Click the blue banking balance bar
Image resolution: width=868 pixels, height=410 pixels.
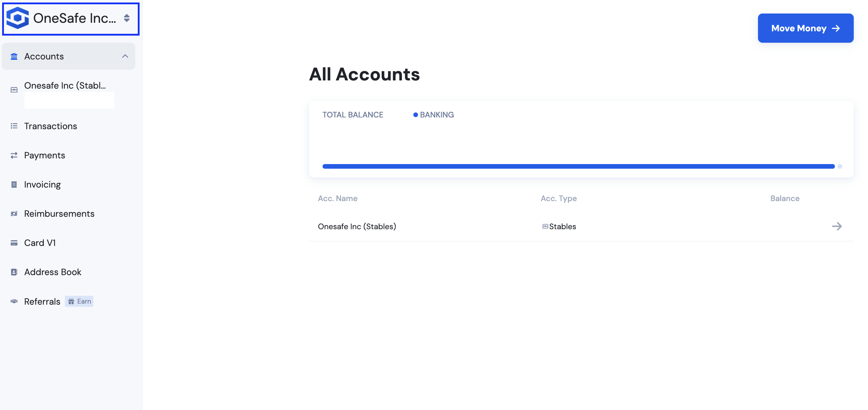click(x=579, y=166)
